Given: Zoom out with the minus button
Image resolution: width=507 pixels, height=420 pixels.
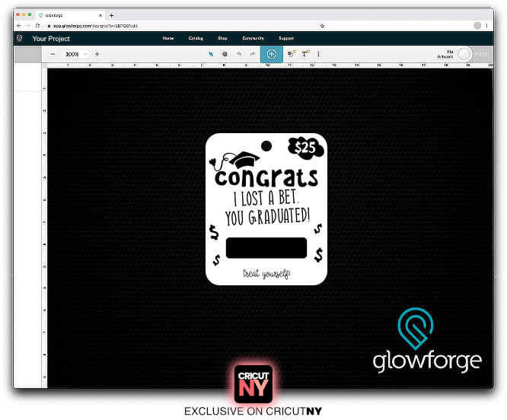Looking at the screenshot, I should coord(53,54).
